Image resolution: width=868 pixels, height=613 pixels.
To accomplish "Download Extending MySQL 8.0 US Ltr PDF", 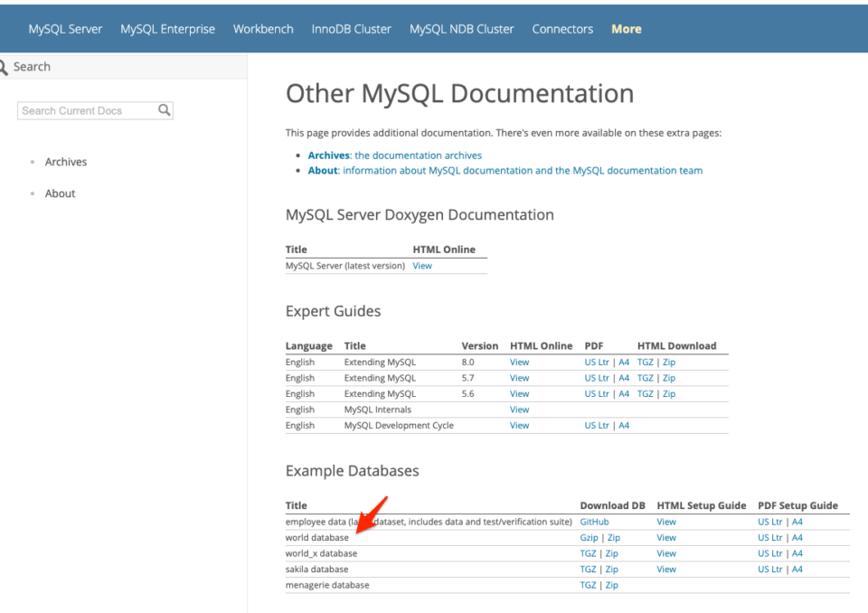I will (x=597, y=363).
